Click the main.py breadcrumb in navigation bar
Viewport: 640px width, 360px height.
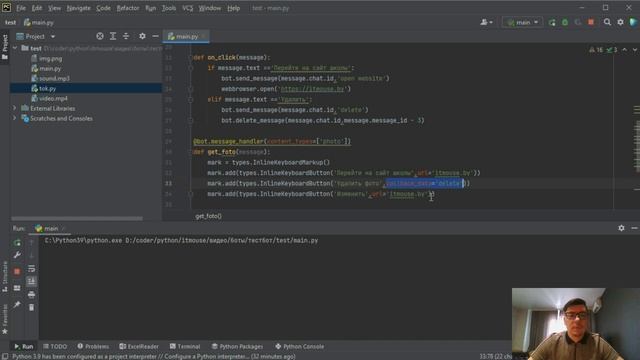pyautogui.click(x=39, y=22)
